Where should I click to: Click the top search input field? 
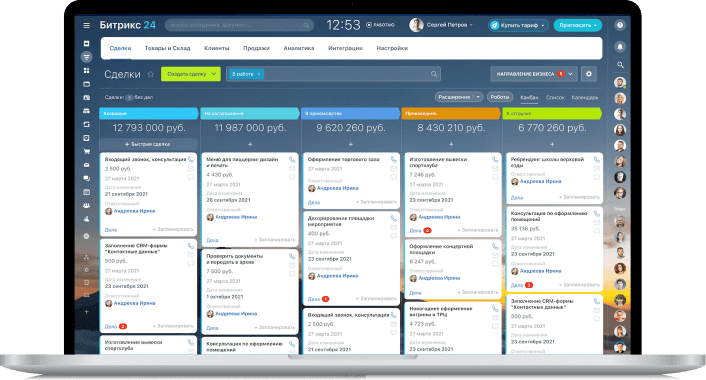[239, 25]
